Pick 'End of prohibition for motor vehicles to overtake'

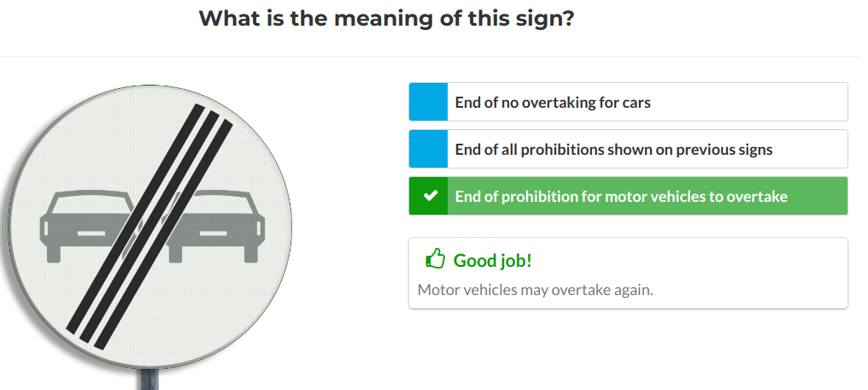621,197
